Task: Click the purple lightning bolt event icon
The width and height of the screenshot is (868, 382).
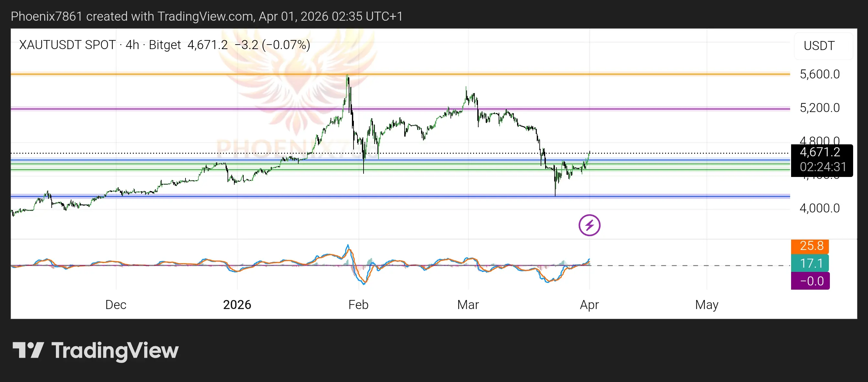Action: click(589, 225)
